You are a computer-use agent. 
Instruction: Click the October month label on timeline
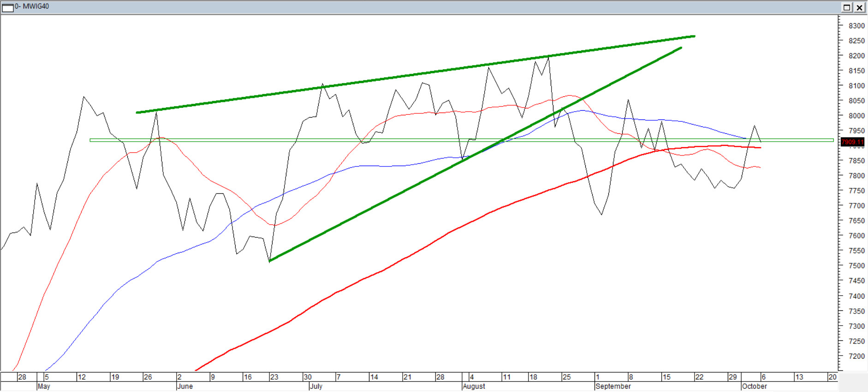click(755, 386)
